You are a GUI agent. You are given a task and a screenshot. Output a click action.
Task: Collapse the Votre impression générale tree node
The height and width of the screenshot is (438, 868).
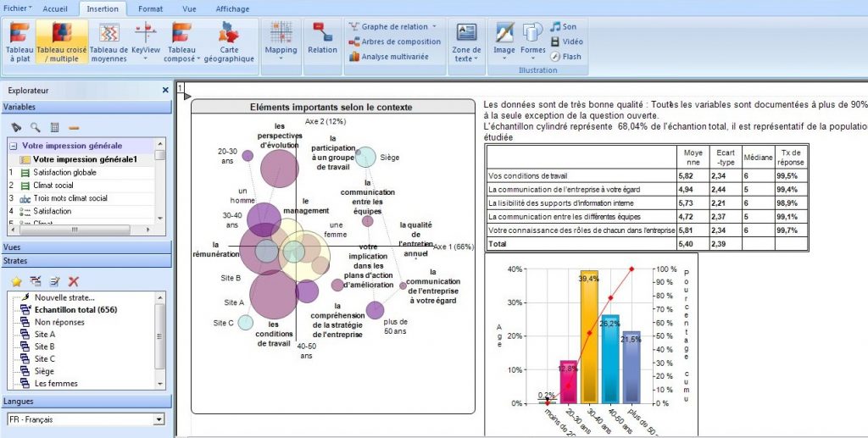(14, 146)
